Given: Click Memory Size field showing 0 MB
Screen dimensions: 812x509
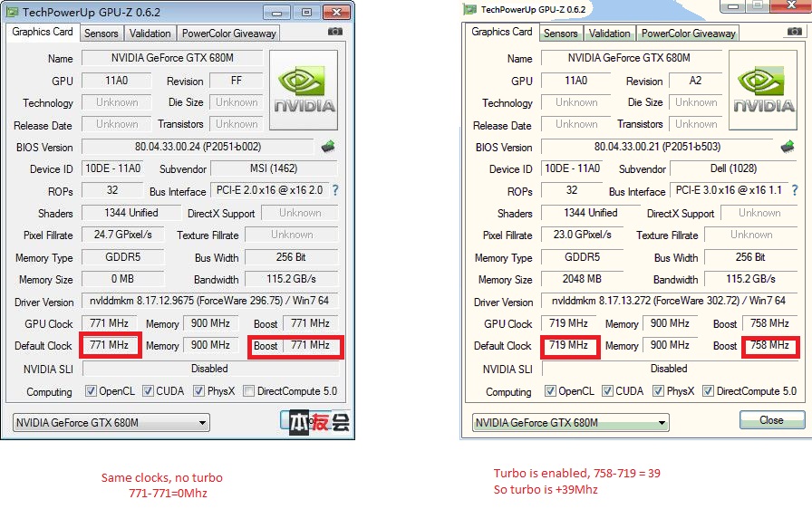Looking at the screenshot, I should [122, 279].
